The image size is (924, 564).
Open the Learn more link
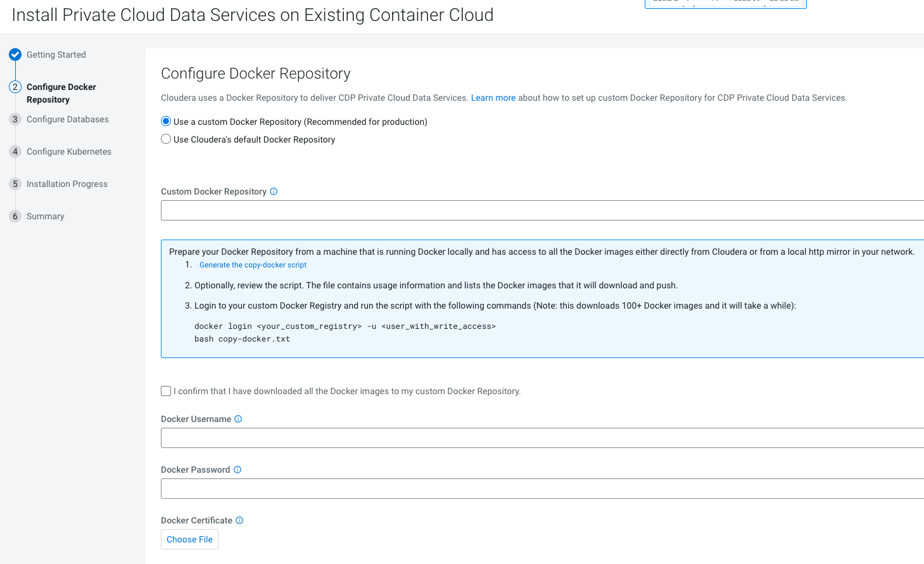click(x=493, y=98)
